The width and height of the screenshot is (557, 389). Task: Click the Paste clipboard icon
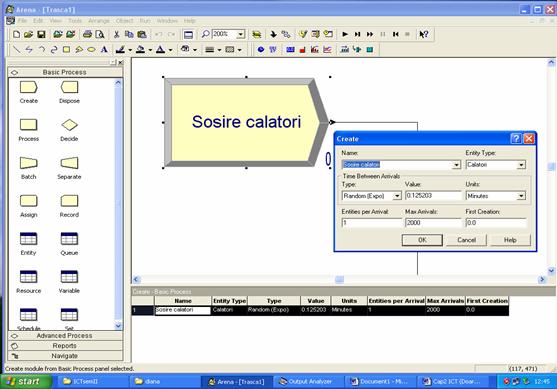(x=142, y=34)
